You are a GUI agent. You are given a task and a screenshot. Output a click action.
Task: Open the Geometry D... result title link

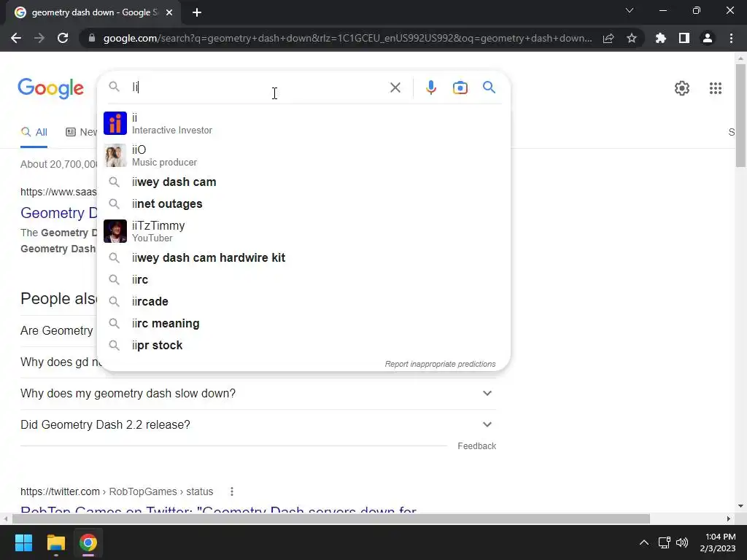coord(58,213)
